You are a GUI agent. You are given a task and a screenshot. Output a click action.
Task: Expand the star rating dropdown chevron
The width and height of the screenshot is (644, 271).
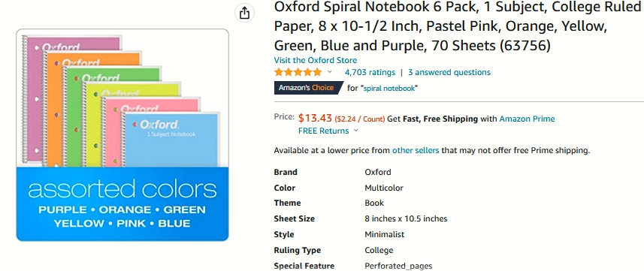click(x=329, y=72)
